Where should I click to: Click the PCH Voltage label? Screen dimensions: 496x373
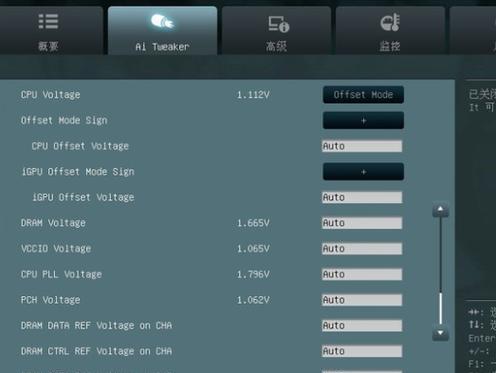(x=50, y=300)
